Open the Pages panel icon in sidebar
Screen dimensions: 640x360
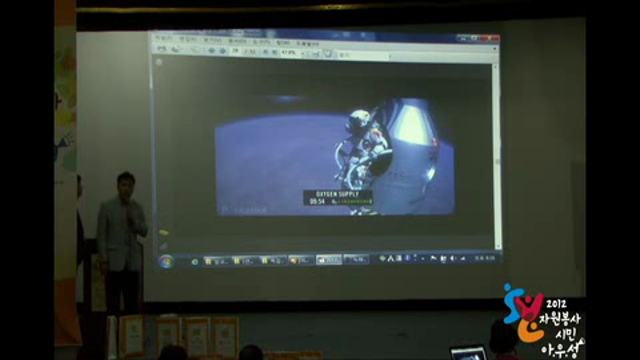[x=159, y=62]
